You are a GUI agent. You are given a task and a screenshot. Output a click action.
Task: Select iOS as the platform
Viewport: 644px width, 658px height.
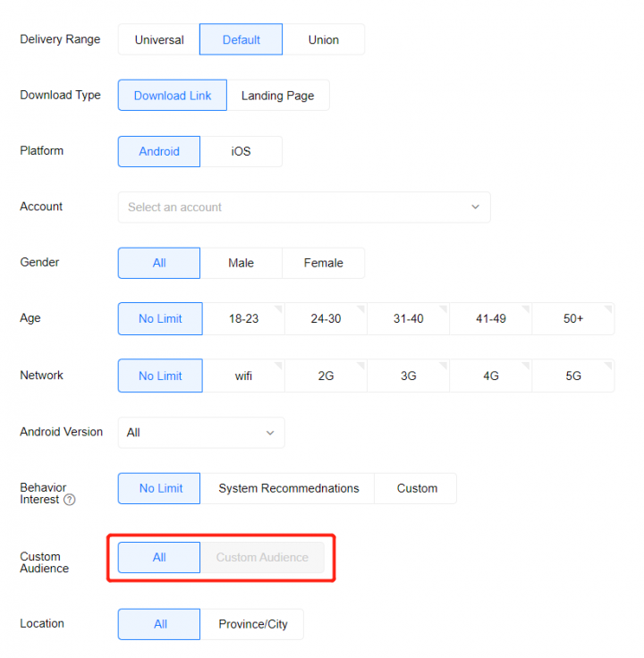[241, 151]
